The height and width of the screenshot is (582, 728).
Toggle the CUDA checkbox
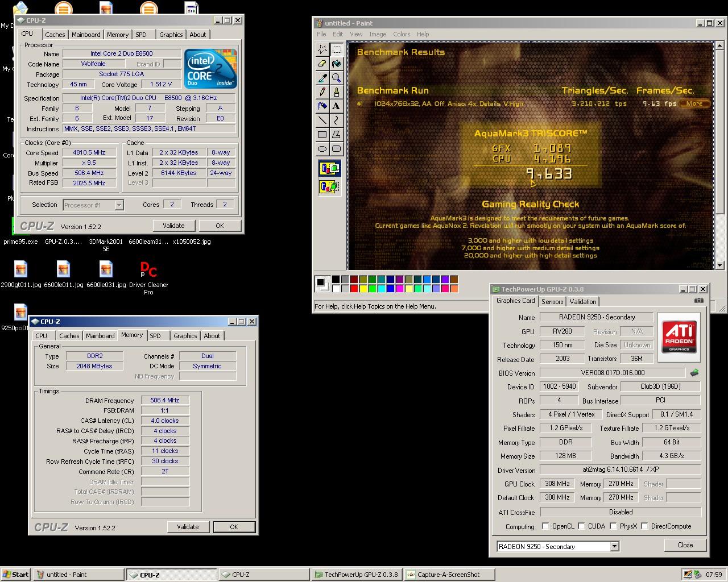[x=582, y=526]
